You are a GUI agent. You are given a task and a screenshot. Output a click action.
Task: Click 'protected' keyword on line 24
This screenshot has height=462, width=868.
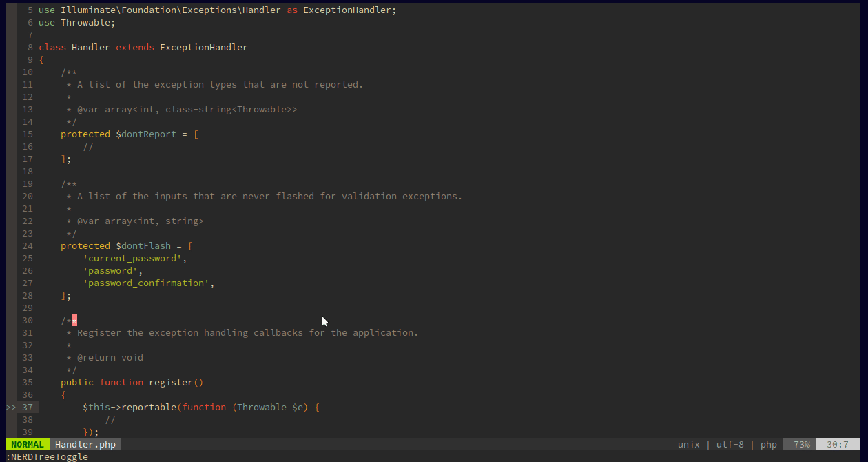[85, 246]
